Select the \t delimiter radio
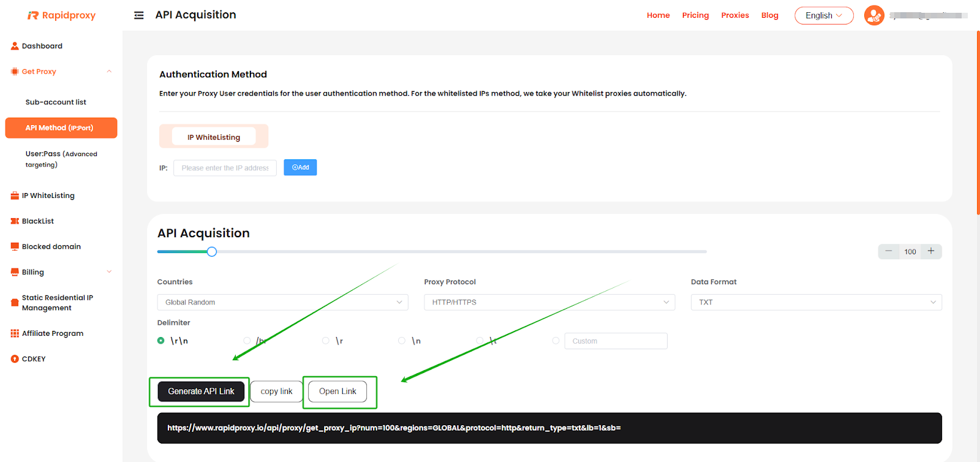The height and width of the screenshot is (462, 980). [x=480, y=341]
